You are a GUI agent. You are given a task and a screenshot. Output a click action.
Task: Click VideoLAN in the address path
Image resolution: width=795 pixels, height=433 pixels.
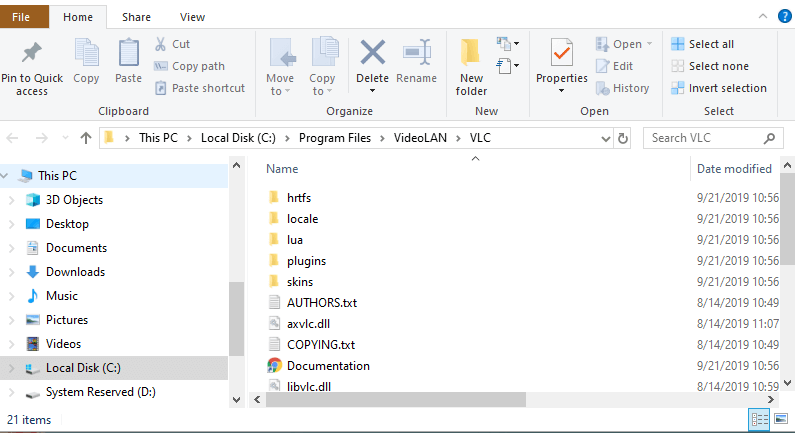pyautogui.click(x=420, y=138)
